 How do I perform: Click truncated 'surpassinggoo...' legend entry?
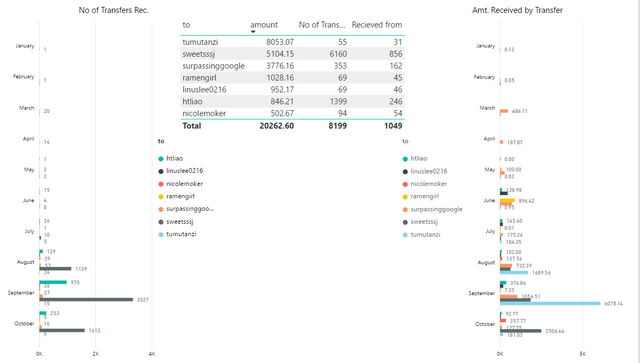pos(190,209)
